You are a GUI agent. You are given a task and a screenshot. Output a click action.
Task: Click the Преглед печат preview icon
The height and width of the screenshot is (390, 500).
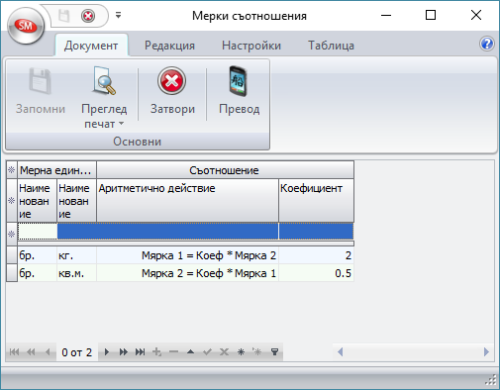coord(104,81)
